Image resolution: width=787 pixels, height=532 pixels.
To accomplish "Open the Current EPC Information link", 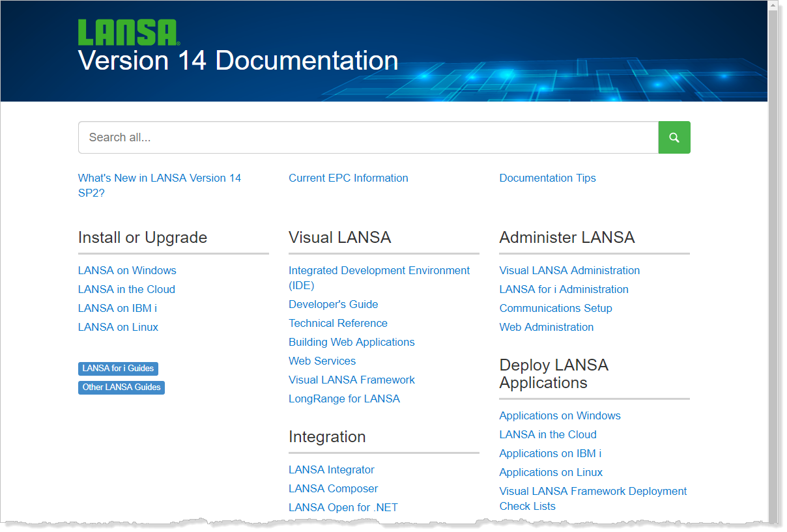I will coord(349,178).
